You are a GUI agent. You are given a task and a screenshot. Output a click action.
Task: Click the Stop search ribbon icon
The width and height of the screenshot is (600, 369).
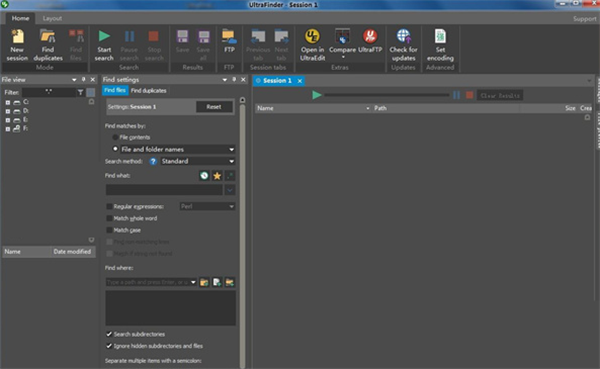tap(154, 45)
